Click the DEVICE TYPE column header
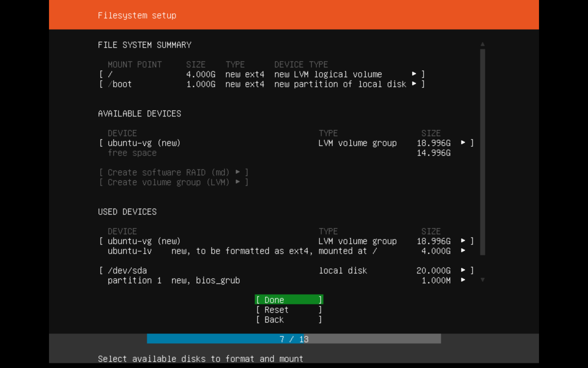The image size is (588, 368). pyautogui.click(x=301, y=64)
